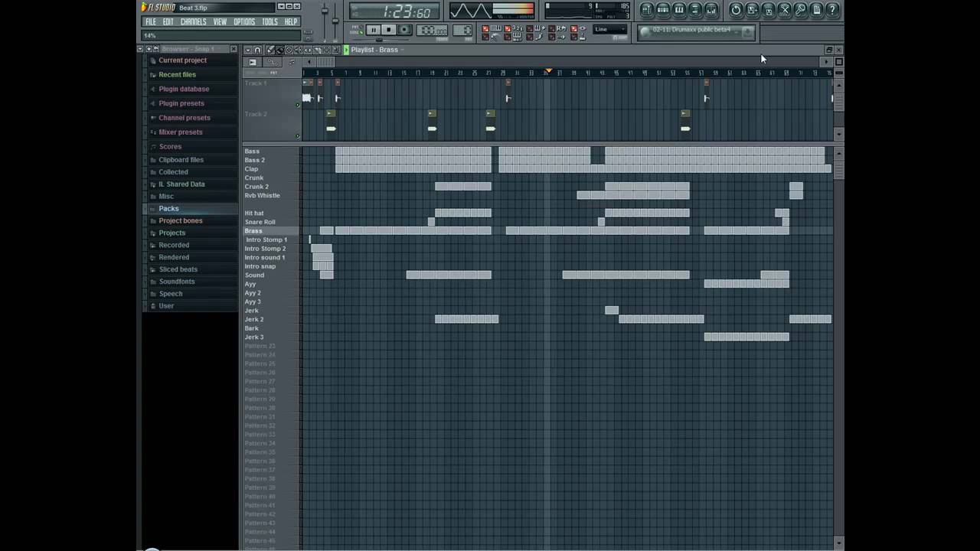Click the orange playhead marker on timeline

pyautogui.click(x=547, y=72)
